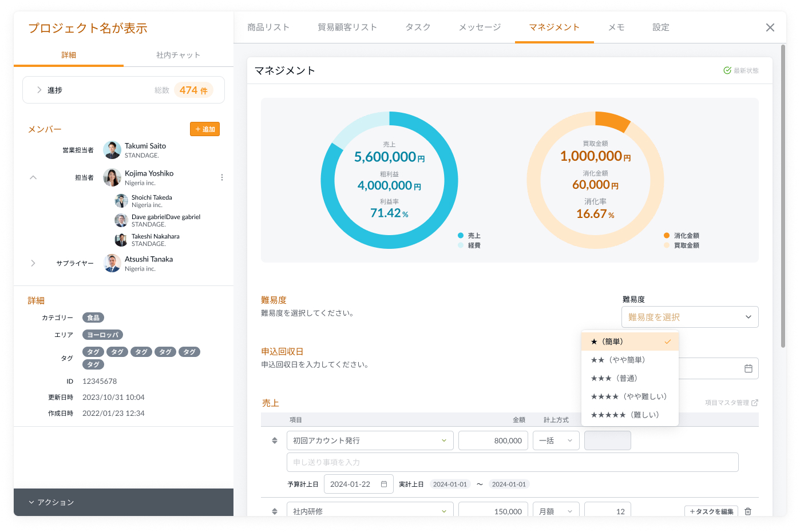Choose ★★★★★（難しい）difficulty option
Image resolution: width=800 pixels, height=532 pixels.
pyautogui.click(x=630, y=415)
